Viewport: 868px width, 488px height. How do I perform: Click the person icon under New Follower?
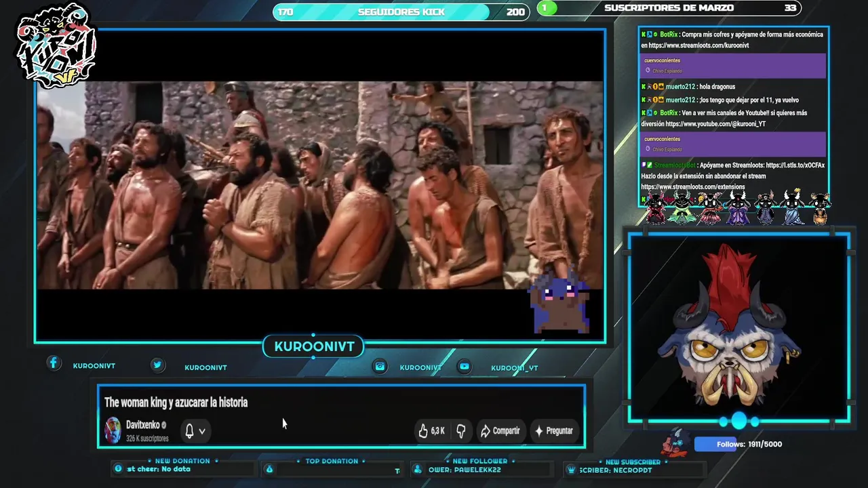(417, 470)
